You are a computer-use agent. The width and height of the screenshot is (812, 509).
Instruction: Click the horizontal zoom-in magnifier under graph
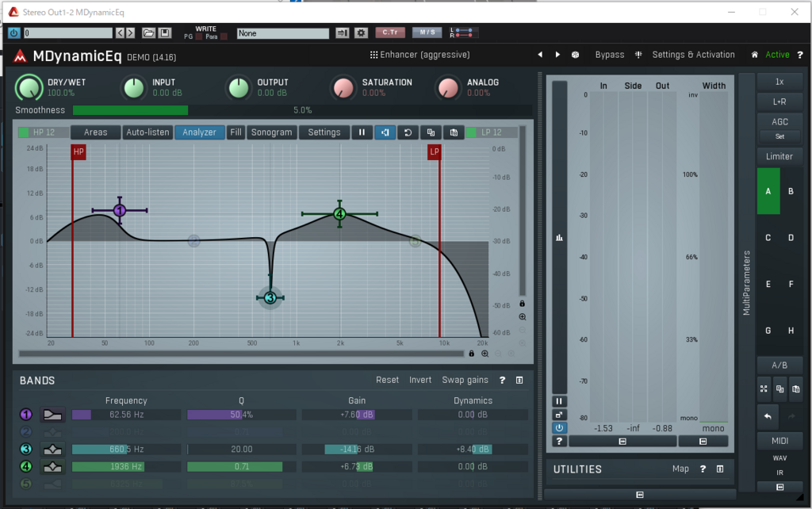[485, 354]
